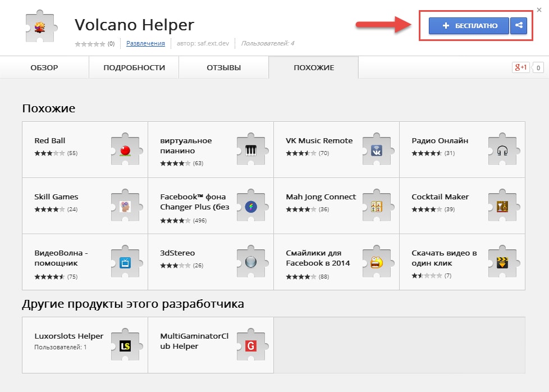Click the MultiGaminatorClub Helper G icon
This screenshot has width=549, height=392.
[251, 345]
